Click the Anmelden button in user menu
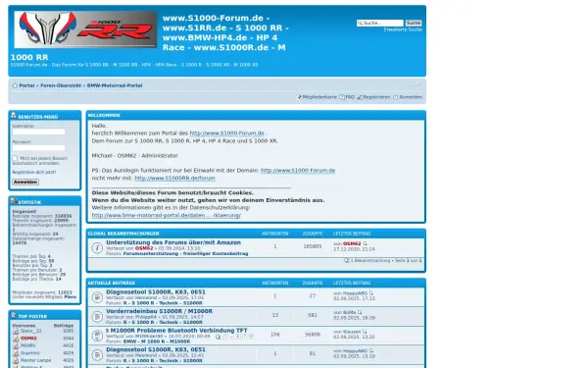 (25, 183)
